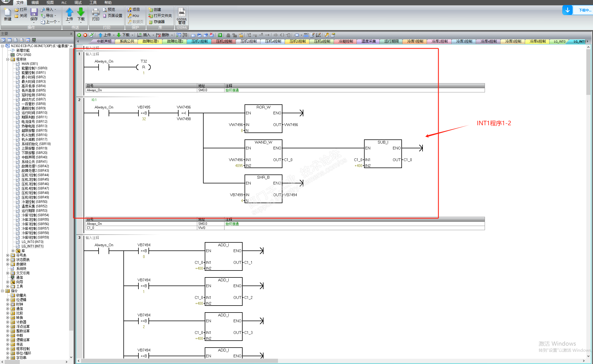This screenshot has height=364, width=593.
Task: Insert contact icon in ladder toolbar
Action: [275, 35]
